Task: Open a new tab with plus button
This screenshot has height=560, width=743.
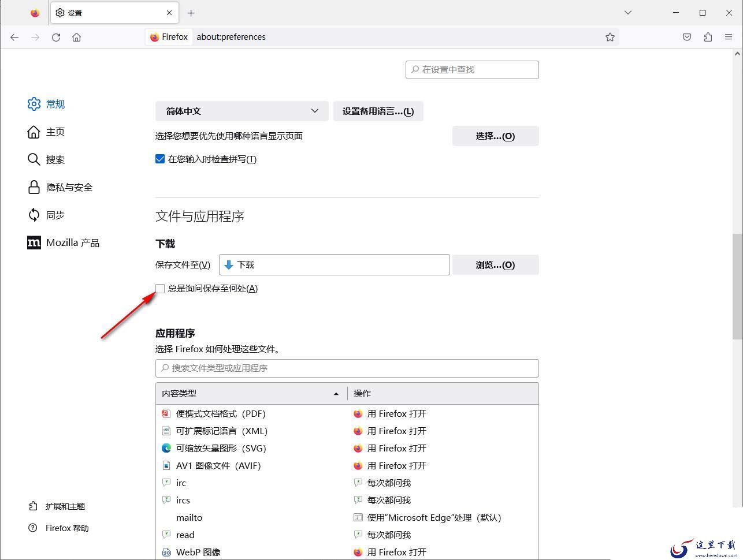Action: pos(191,13)
